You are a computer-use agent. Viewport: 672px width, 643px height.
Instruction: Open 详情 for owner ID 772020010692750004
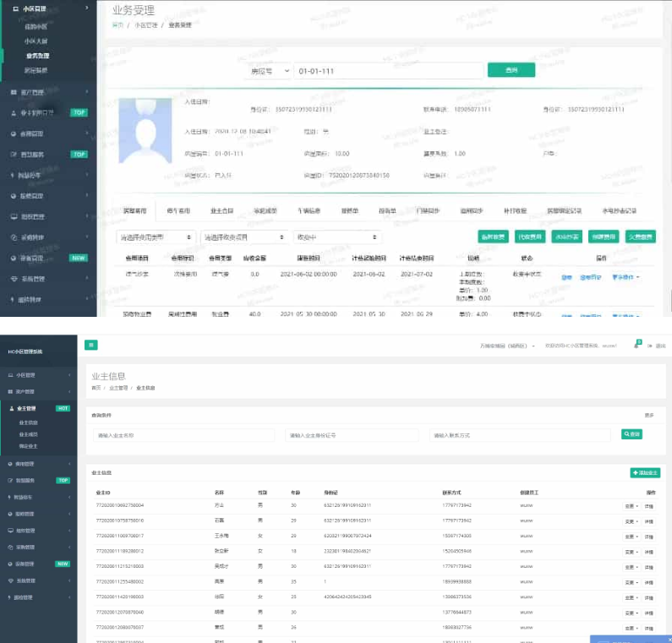[x=649, y=505]
